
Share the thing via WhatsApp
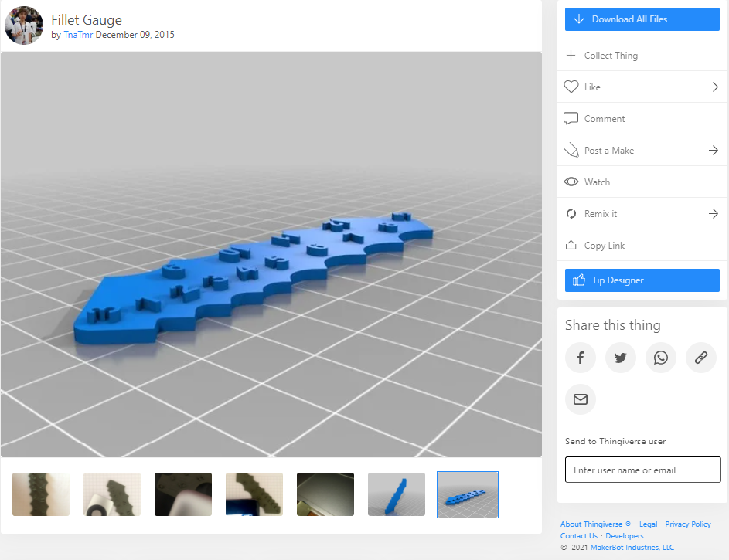pyautogui.click(x=661, y=358)
